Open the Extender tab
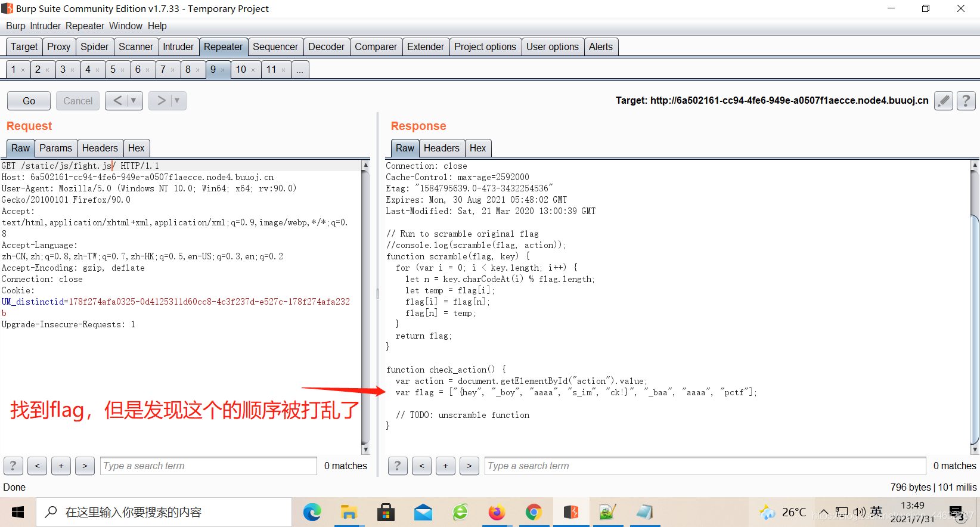The image size is (980, 527). pos(426,46)
